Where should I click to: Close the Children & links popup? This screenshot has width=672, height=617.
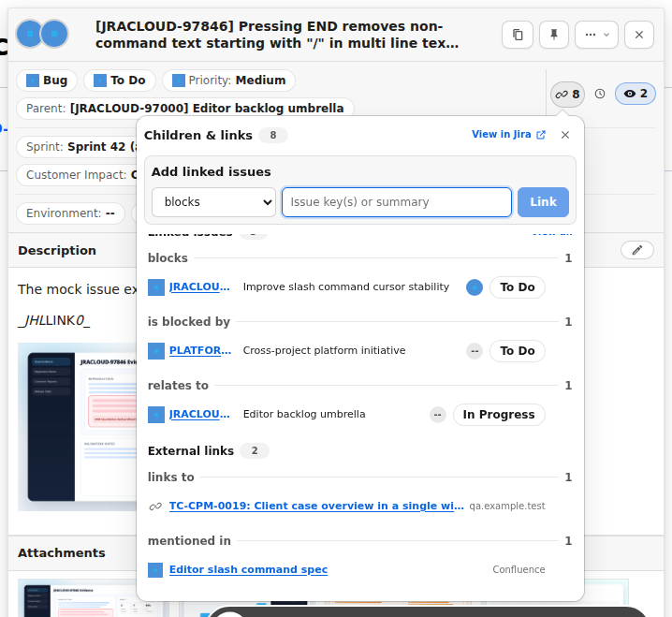(x=565, y=135)
